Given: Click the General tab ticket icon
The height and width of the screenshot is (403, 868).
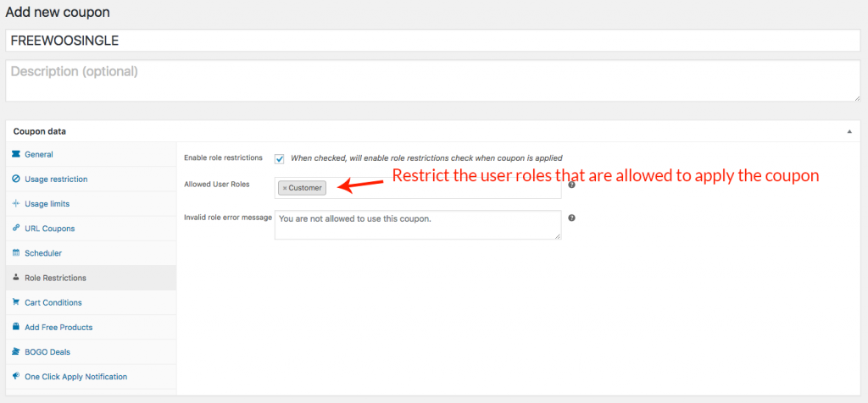Looking at the screenshot, I should click(15, 154).
